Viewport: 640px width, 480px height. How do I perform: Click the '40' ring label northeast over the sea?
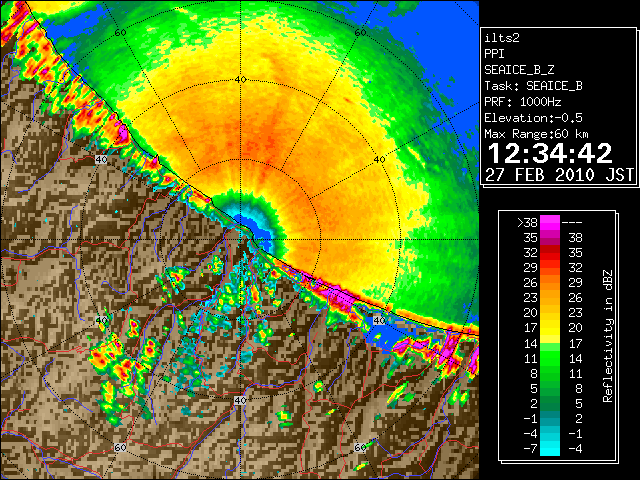pyautogui.click(x=380, y=160)
